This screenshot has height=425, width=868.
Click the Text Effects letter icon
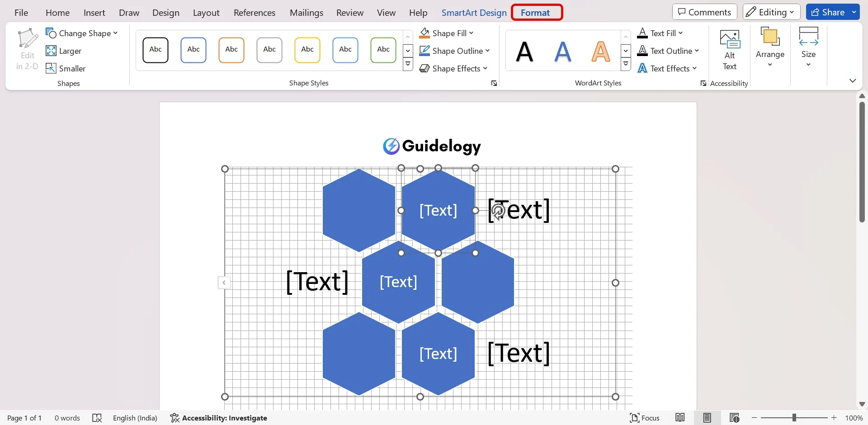642,68
